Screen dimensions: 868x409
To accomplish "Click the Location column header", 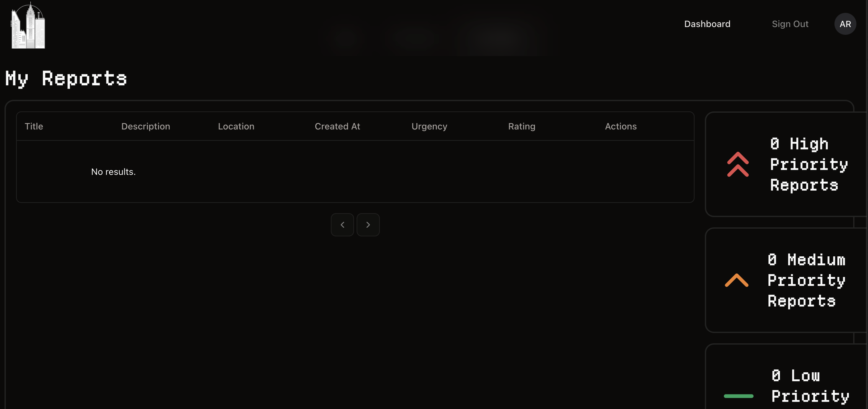I will [x=236, y=126].
